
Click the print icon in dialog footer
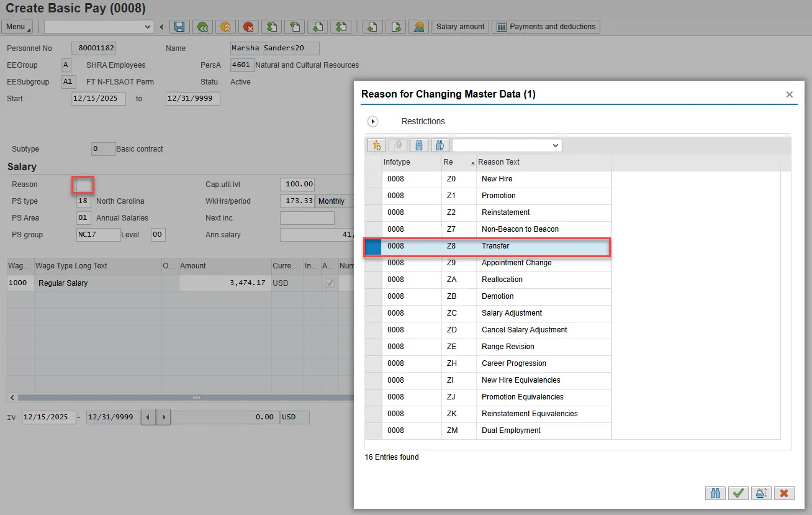760,493
